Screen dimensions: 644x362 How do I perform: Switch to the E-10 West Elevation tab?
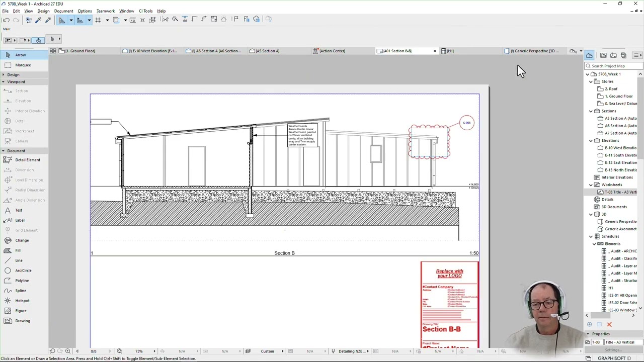pyautogui.click(x=151, y=51)
